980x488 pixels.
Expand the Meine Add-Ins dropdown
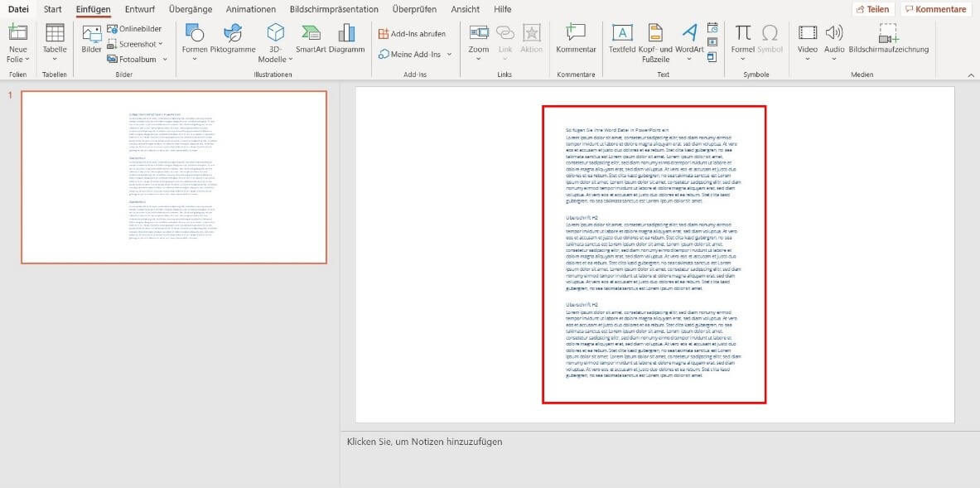(x=449, y=54)
